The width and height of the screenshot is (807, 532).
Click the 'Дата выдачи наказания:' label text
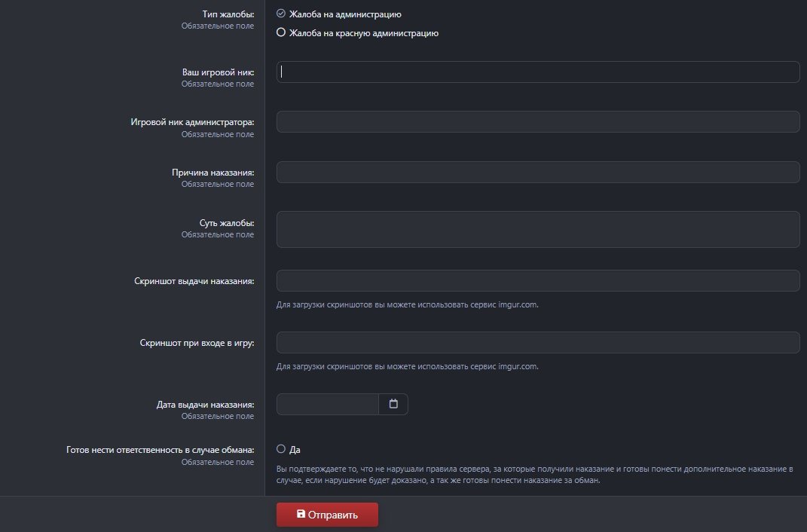coord(205,405)
